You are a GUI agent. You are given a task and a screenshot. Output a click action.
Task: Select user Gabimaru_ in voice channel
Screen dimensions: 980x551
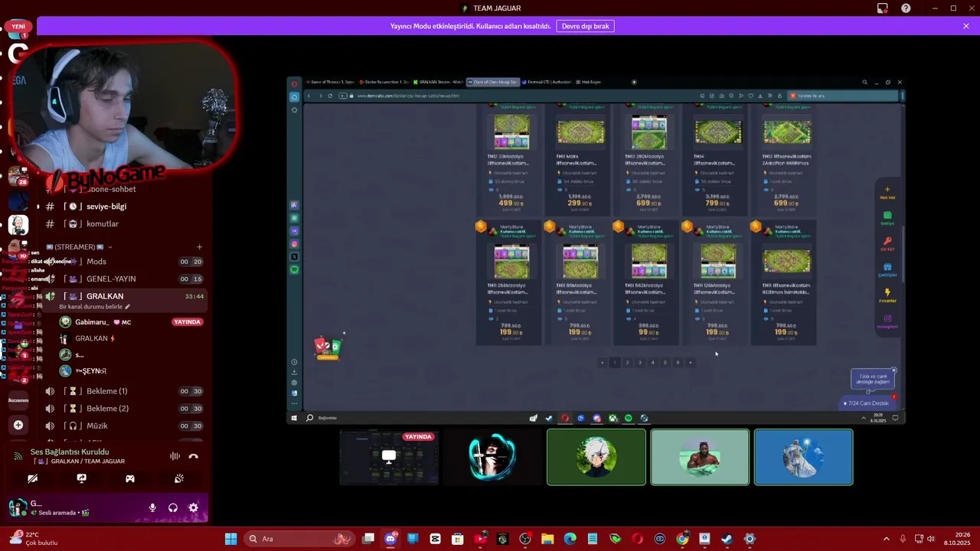[x=103, y=322]
